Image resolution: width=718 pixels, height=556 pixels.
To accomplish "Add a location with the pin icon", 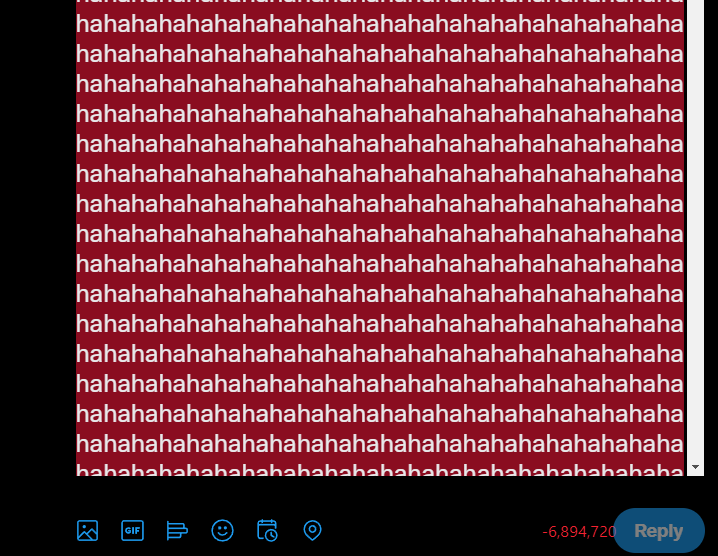I will click(x=312, y=530).
